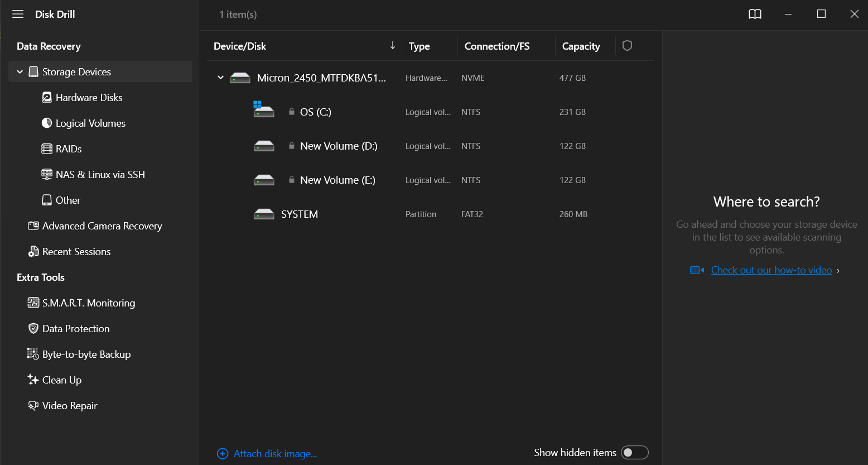Click the shield protection column header
868x465 pixels.
click(x=627, y=46)
